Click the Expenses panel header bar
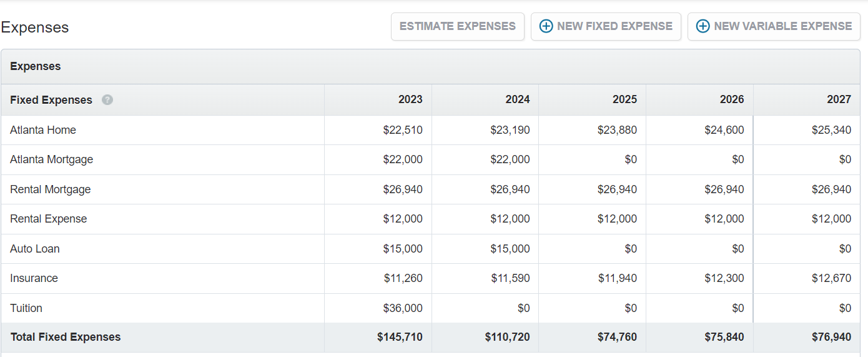868x357 pixels. click(x=430, y=66)
